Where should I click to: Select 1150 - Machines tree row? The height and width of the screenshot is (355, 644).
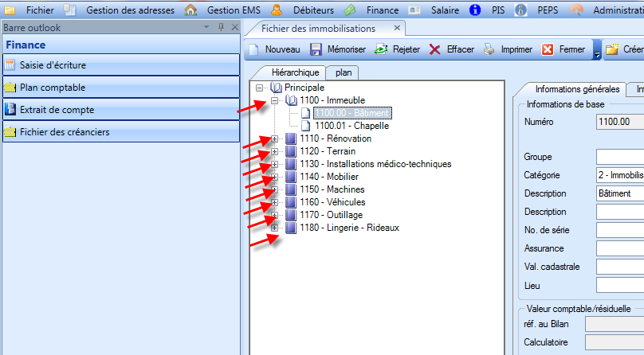(x=332, y=189)
